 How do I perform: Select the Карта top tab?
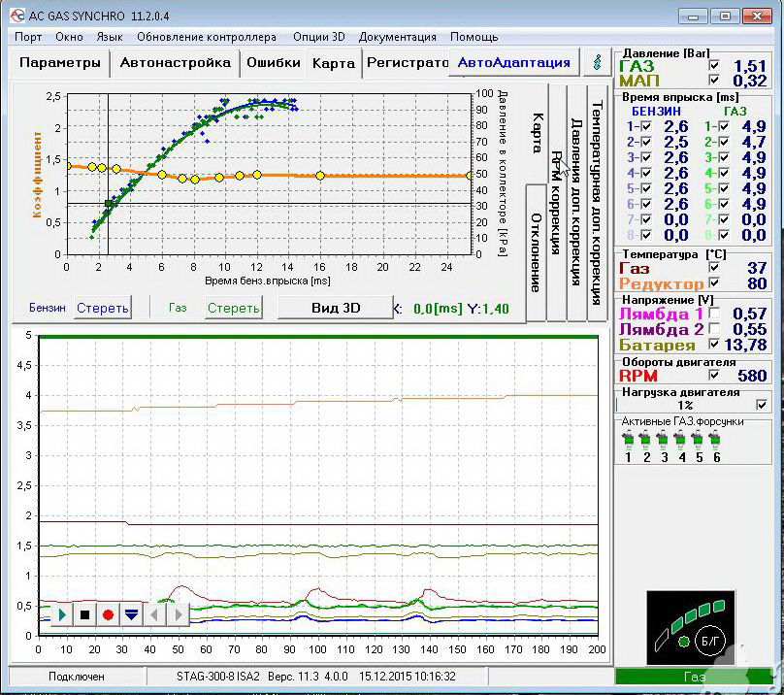tap(334, 63)
